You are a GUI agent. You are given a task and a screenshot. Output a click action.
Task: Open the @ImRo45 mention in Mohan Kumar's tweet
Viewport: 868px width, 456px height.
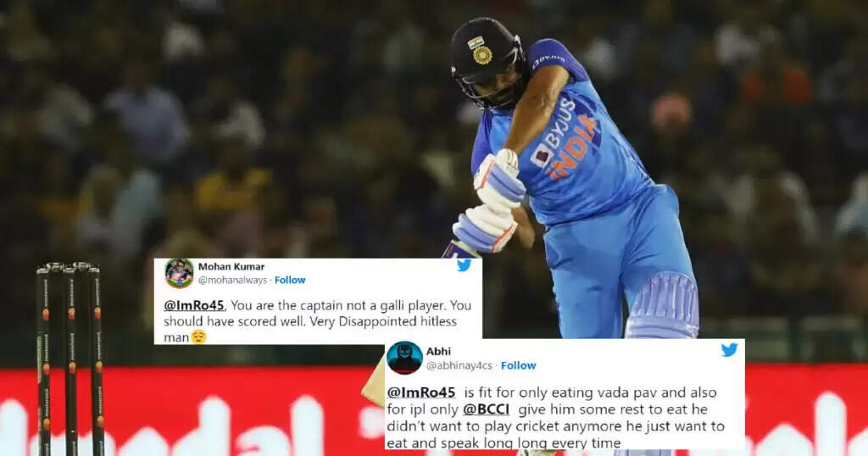195,305
